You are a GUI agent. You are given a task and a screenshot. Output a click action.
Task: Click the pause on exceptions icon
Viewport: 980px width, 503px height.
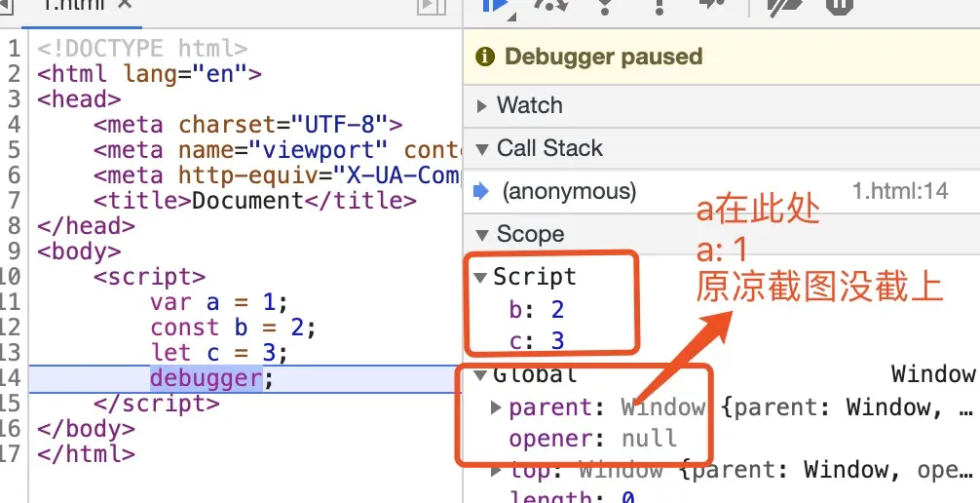839,5
